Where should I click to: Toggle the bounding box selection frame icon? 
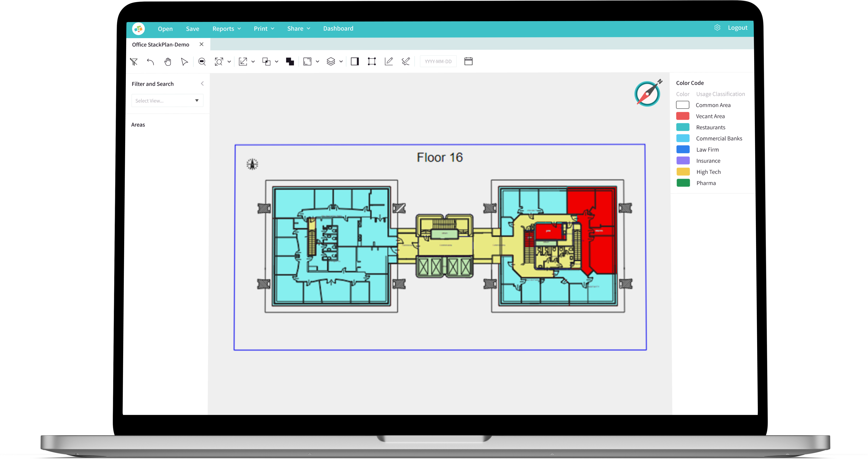tap(372, 61)
